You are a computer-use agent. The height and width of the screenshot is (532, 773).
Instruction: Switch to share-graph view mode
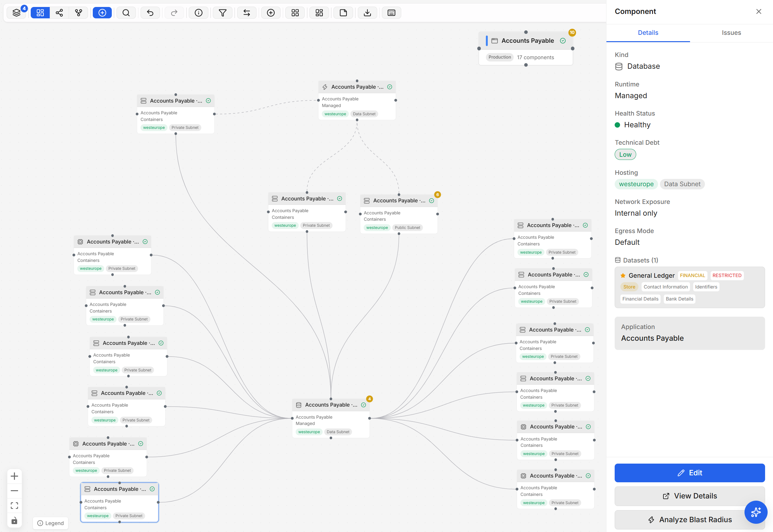pos(59,13)
